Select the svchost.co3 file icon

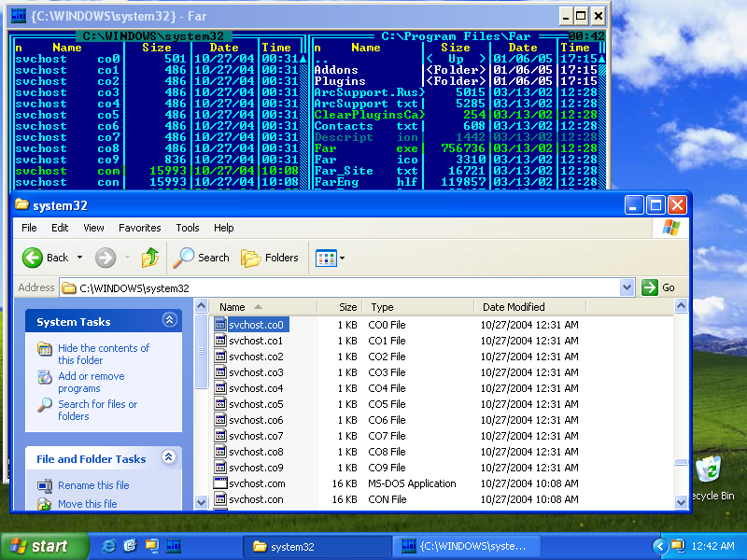coord(220,371)
